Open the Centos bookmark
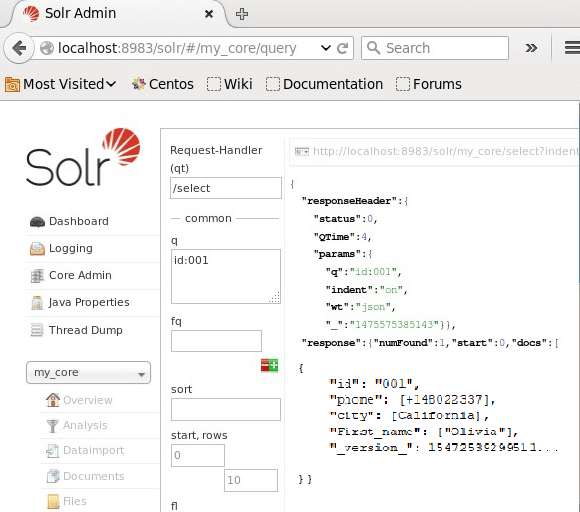Viewport: 580px width, 512px height. click(x=163, y=84)
